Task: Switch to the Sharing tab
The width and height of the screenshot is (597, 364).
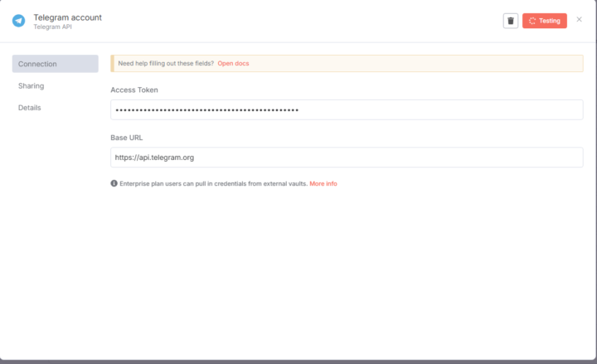Action: [32, 85]
